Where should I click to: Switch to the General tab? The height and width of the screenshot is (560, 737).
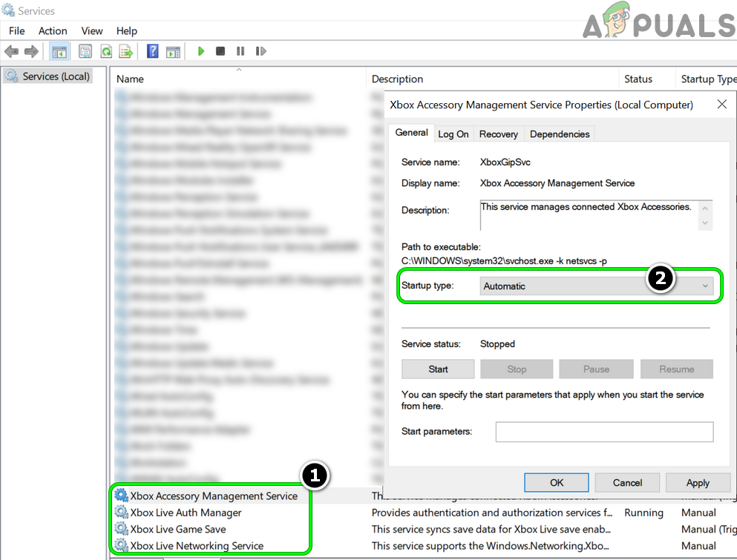[411, 133]
